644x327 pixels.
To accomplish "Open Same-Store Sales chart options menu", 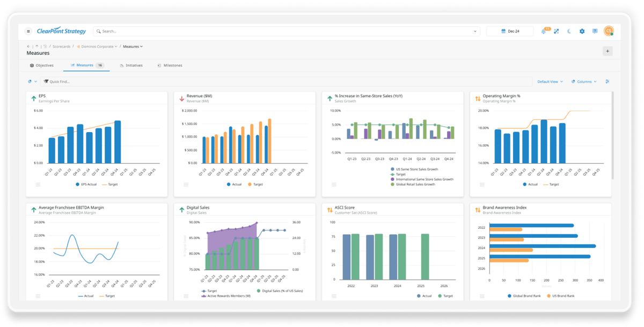I will (x=334, y=185).
